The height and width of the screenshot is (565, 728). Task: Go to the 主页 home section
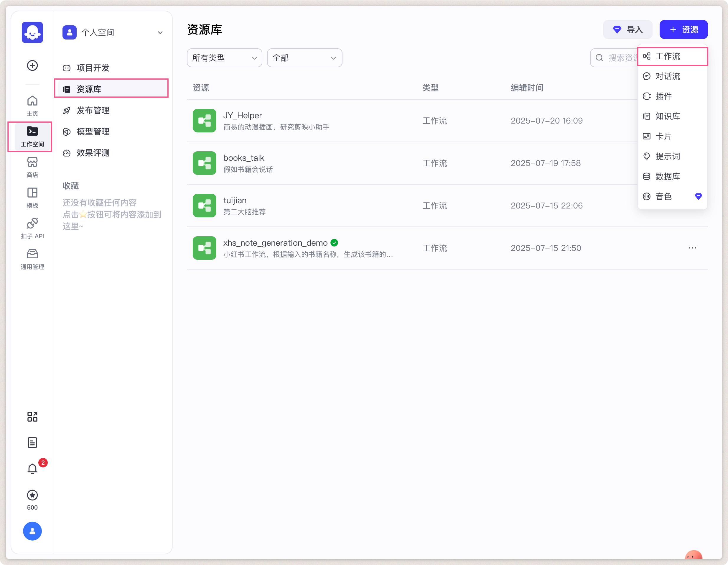tap(32, 104)
